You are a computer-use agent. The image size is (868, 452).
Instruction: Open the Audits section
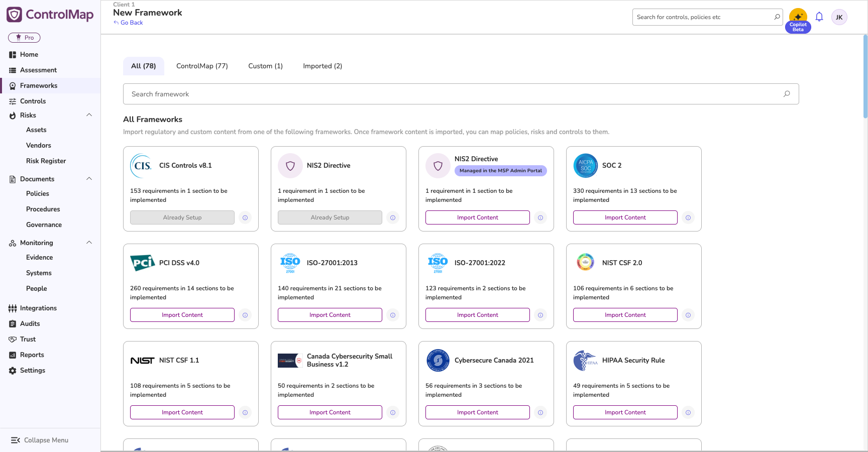(30, 323)
